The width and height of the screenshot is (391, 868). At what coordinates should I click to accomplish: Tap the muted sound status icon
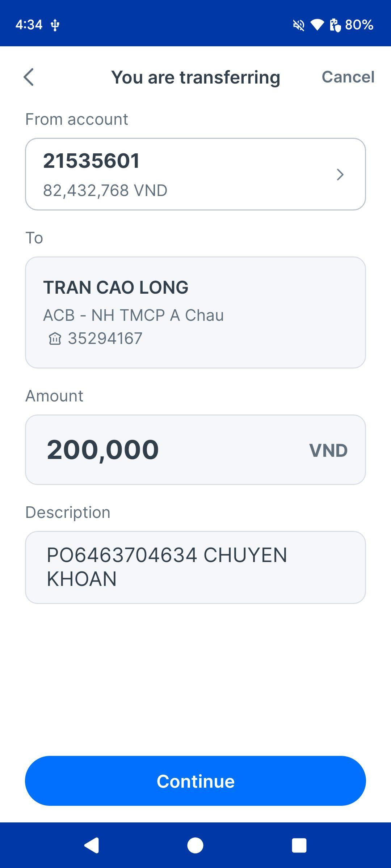coord(299,25)
